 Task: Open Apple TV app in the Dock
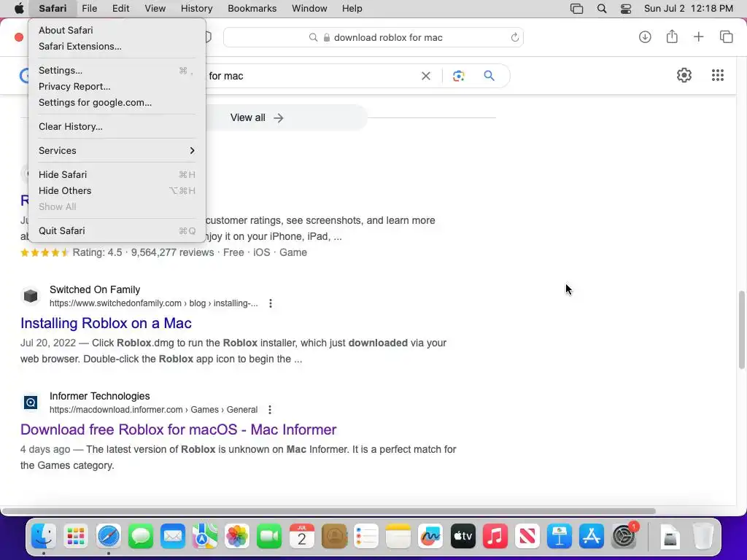(x=463, y=536)
